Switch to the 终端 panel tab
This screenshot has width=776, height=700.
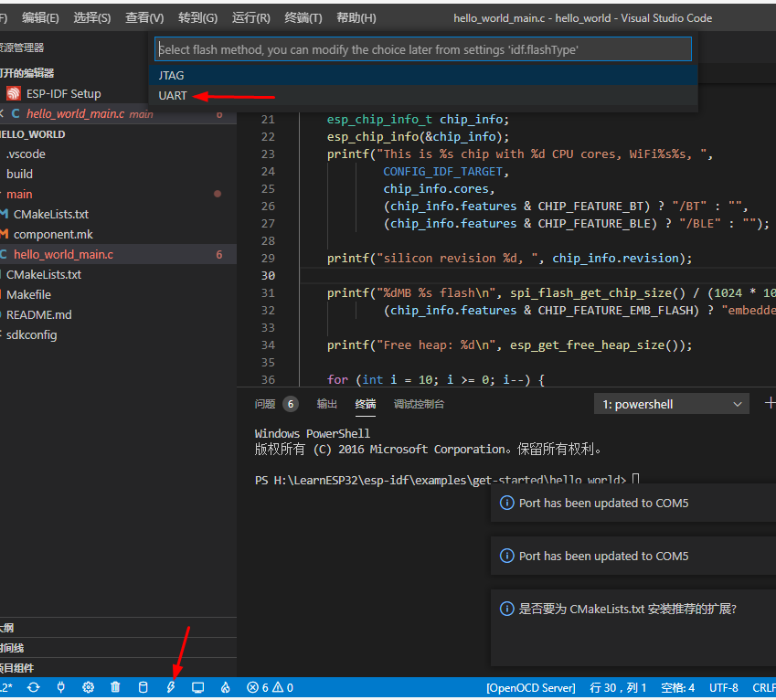366,404
